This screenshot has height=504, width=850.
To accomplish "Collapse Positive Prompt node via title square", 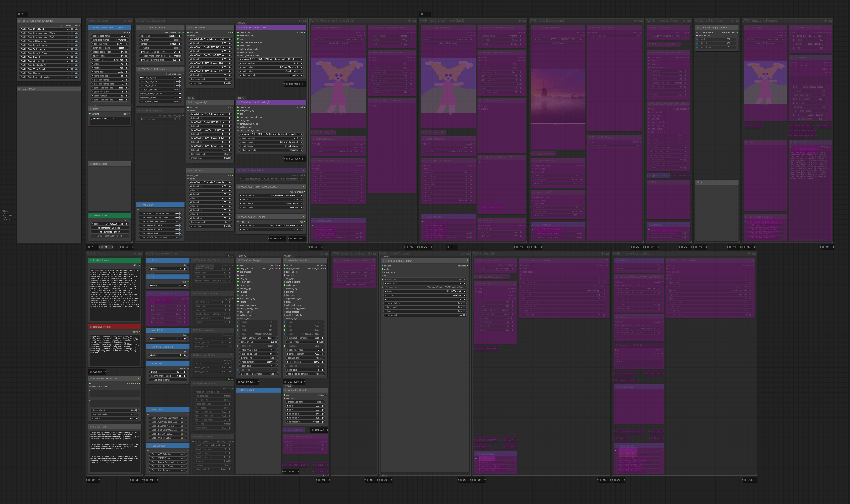I will click(x=91, y=260).
